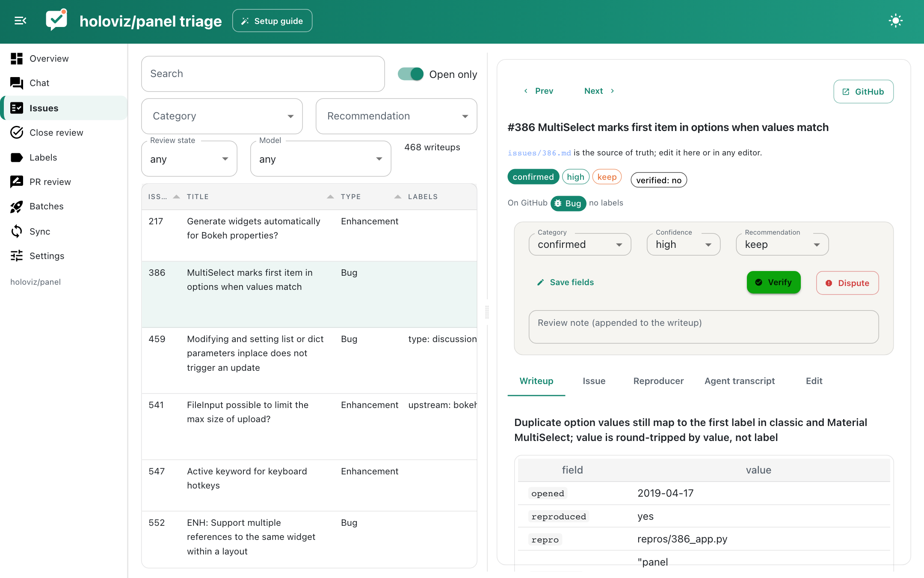Open the Edit tab
The height and width of the screenshot is (578, 924).
tap(814, 381)
